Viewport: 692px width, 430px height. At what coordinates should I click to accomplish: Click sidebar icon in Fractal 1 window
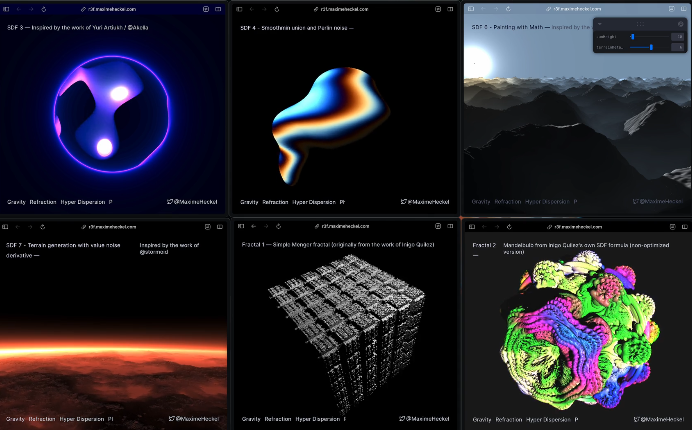(241, 228)
